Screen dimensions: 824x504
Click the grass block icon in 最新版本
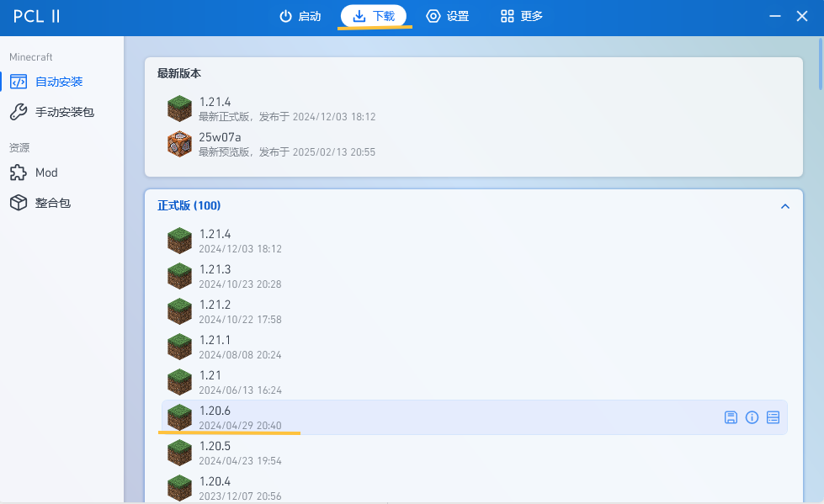click(180, 109)
